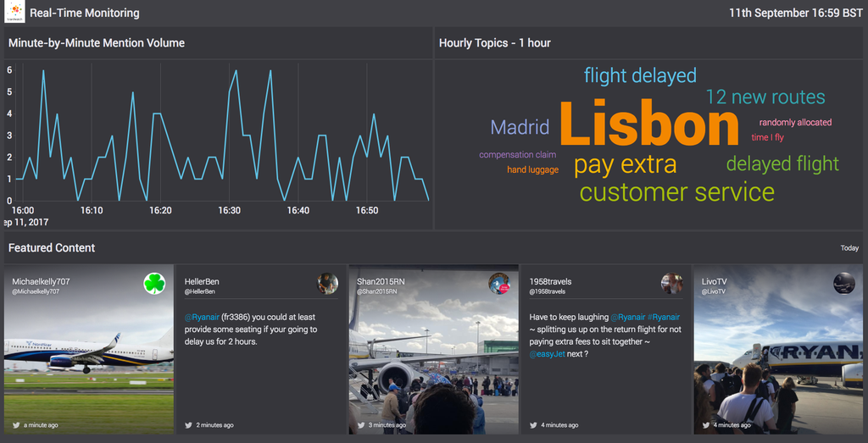
Task: Open the Today filter in Featured Content
Action: (x=849, y=248)
